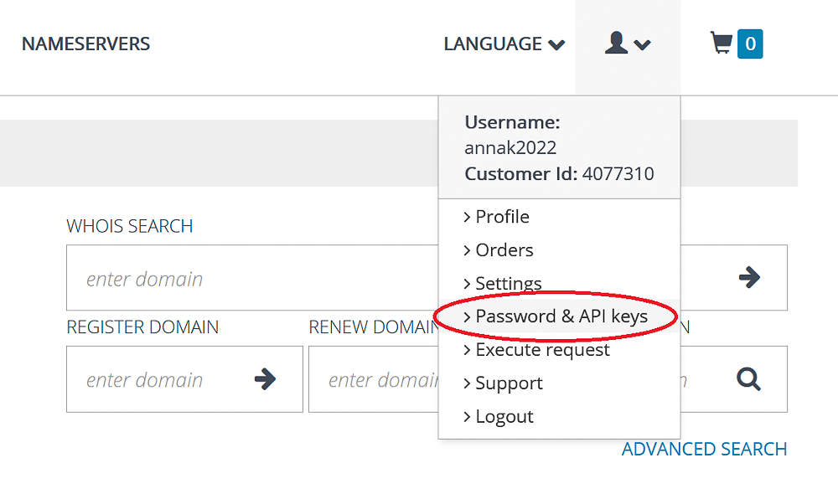Expand the Language dropdown
The height and width of the screenshot is (504, 838).
point(504,44)
